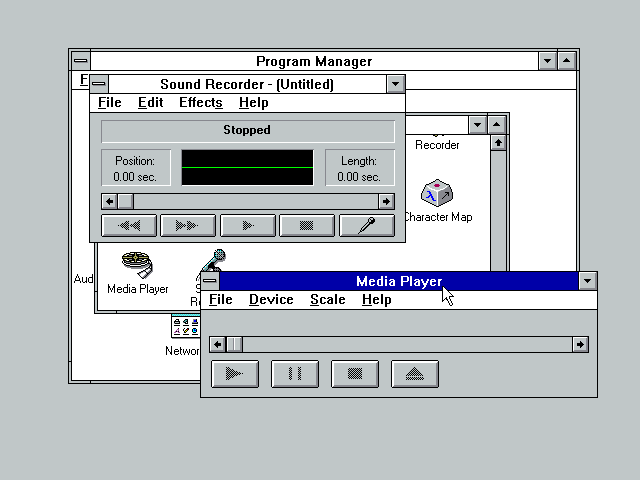Stop playback in Sound Recorder
The width and height of the screenshot is (640, 480).
(307, 225)
